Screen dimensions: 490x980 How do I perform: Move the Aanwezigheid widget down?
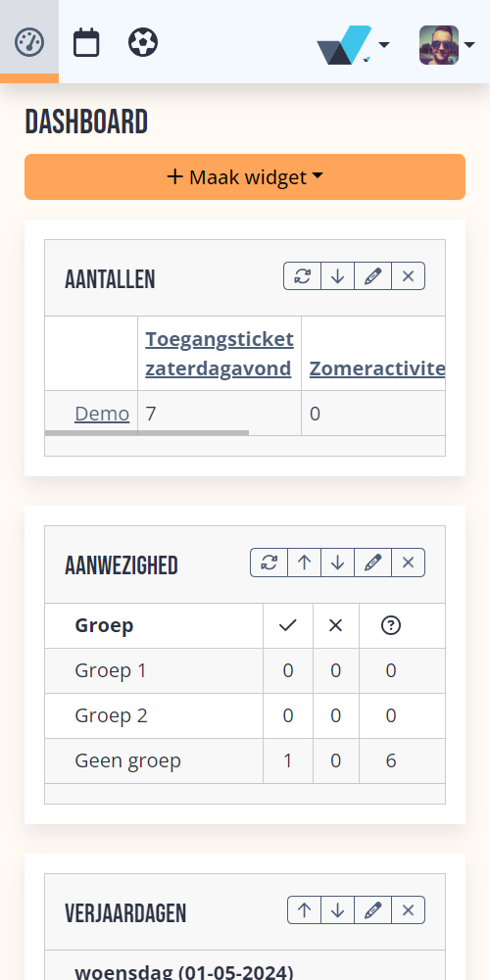point(337,563)
